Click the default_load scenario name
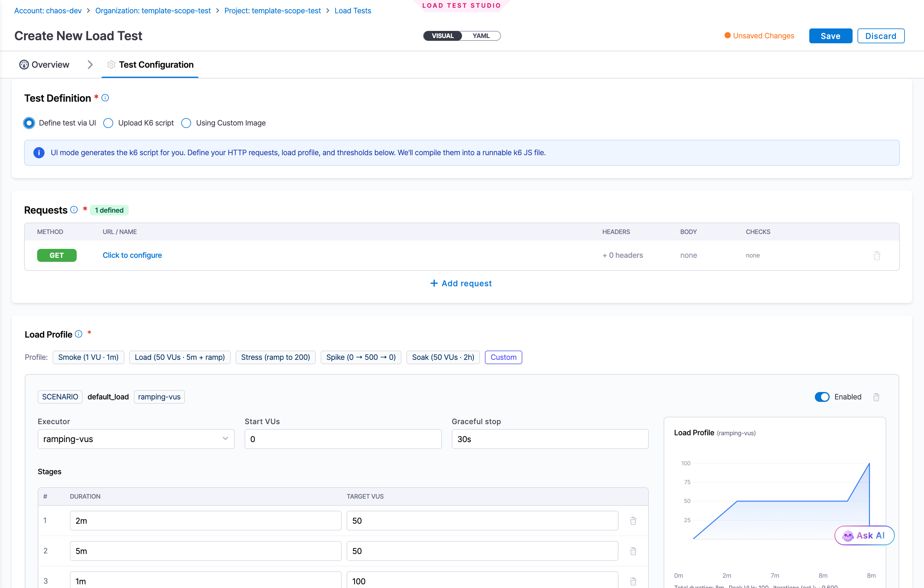The image size is (924, 588). (x=108, y=397)
